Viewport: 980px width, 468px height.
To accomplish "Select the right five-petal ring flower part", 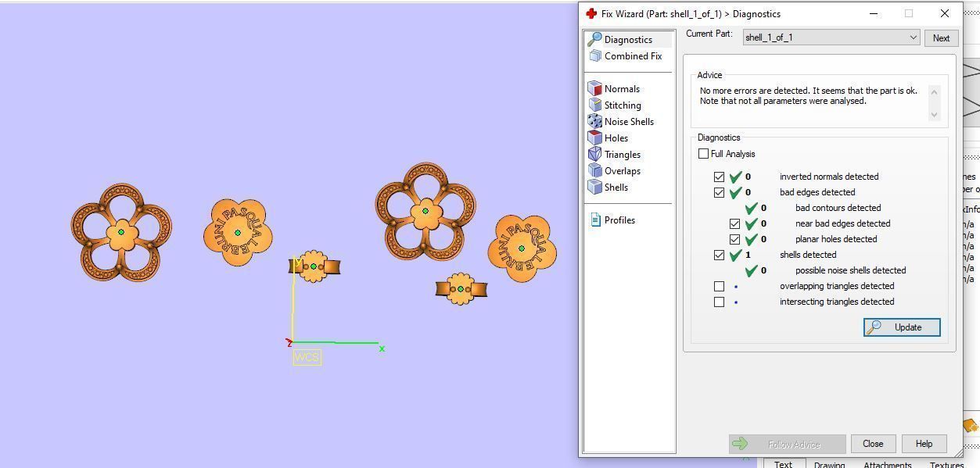I will (x=425, y=211).
